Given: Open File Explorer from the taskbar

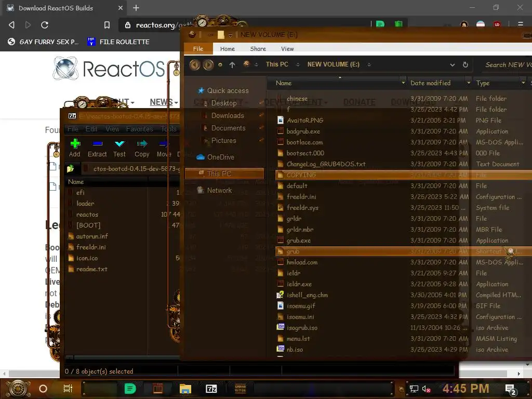Looking at the screenshot, I should tap(185, 389).
